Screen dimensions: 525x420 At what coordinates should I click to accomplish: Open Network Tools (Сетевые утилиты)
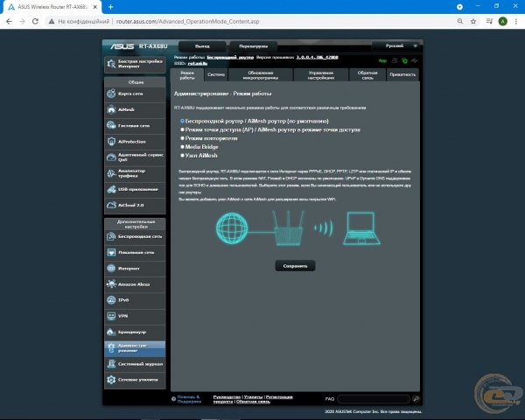(x=135, y=380)
